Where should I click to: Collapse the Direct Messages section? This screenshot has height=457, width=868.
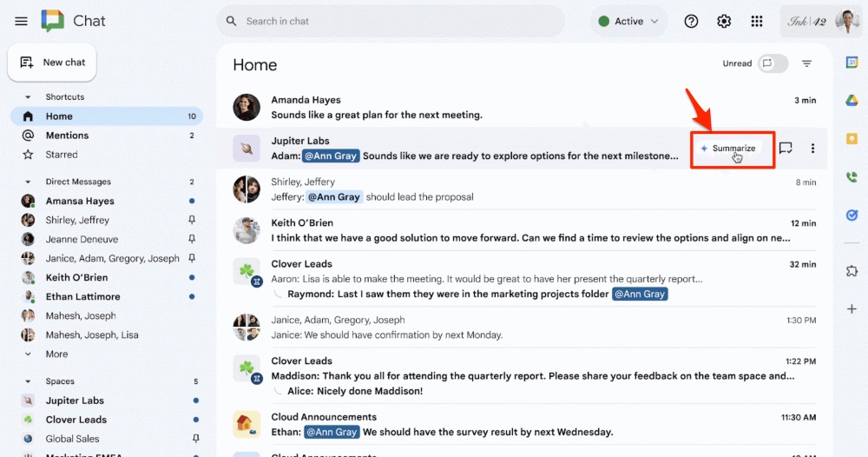(28, 182)
